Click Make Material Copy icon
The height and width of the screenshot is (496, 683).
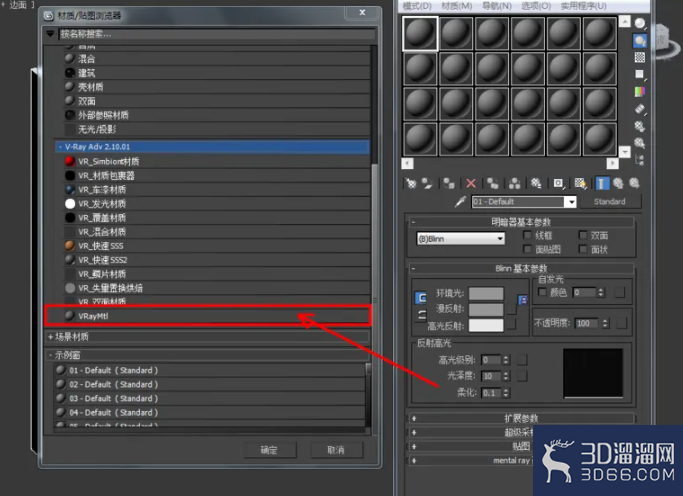coord(493,183)
